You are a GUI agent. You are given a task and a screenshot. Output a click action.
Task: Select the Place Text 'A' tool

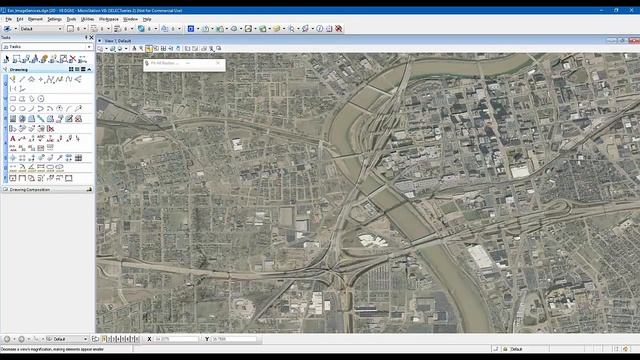point(13,139)
